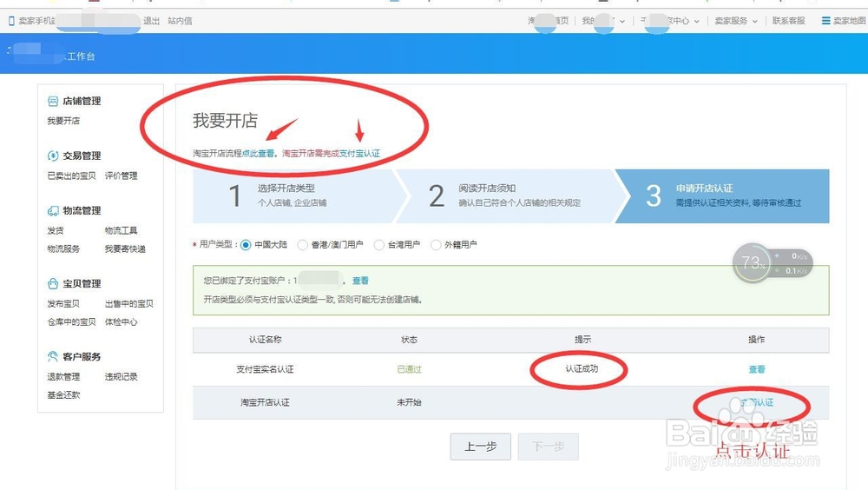Click 查看 in the 支付宝实名认证 row
The width and height of the screenshot is (868, 490).
757,370
